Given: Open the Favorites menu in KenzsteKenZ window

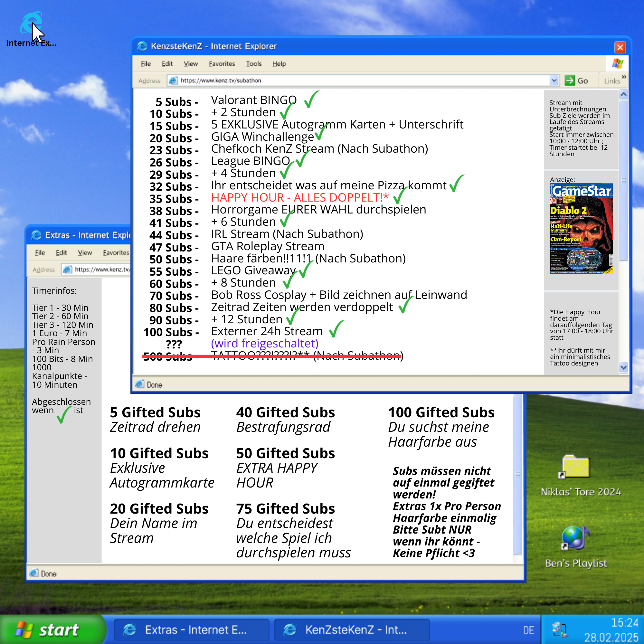Looking at the screenshot, I should [222, 64].
